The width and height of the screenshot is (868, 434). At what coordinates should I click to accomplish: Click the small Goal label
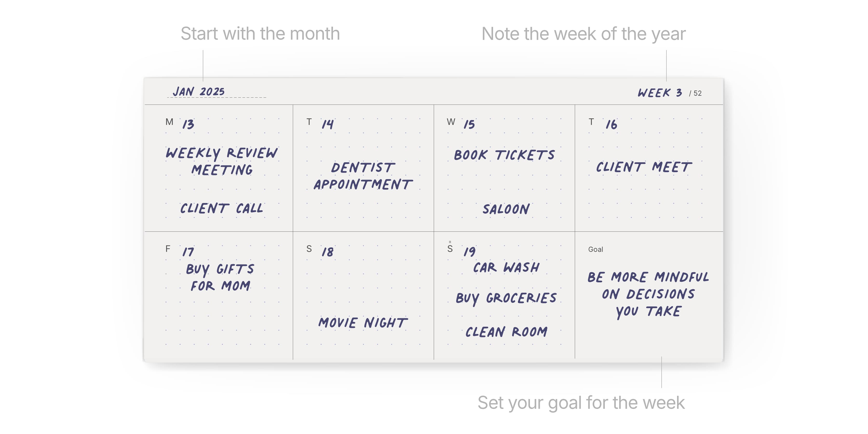[x=595, y=249]
